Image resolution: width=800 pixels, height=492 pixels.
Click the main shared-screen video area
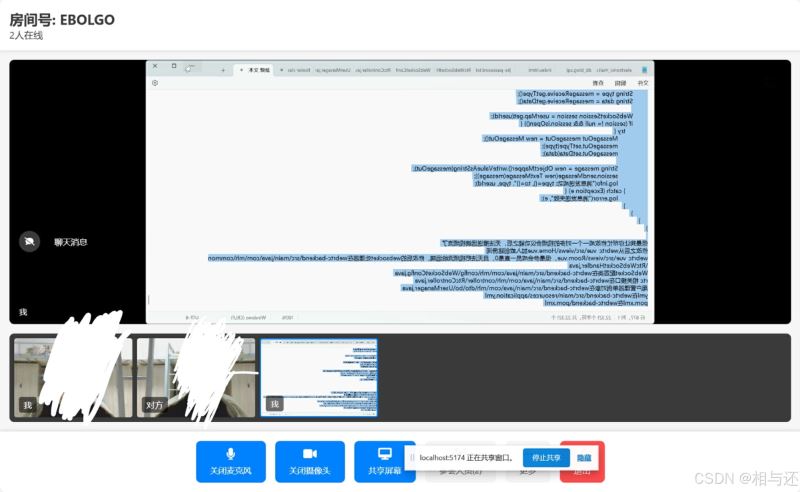point(400,192)
